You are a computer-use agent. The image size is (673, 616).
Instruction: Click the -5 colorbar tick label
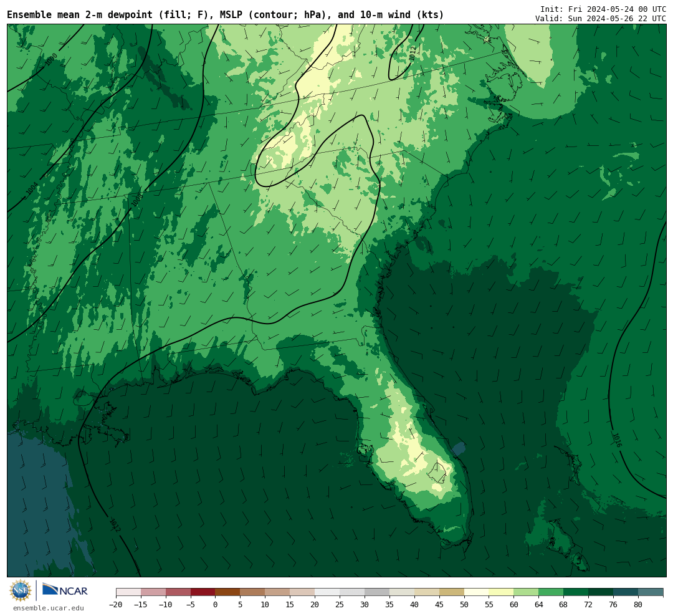[x=191, y=605]
